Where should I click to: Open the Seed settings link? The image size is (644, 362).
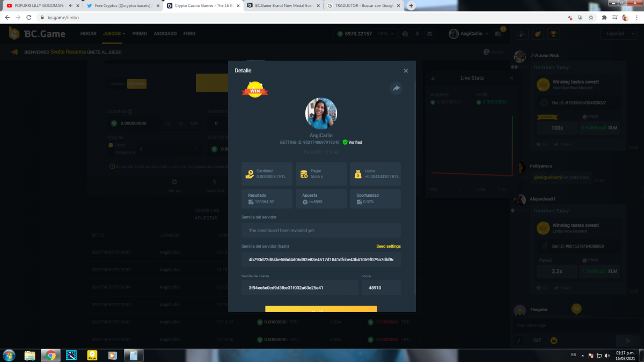point(388,246)
